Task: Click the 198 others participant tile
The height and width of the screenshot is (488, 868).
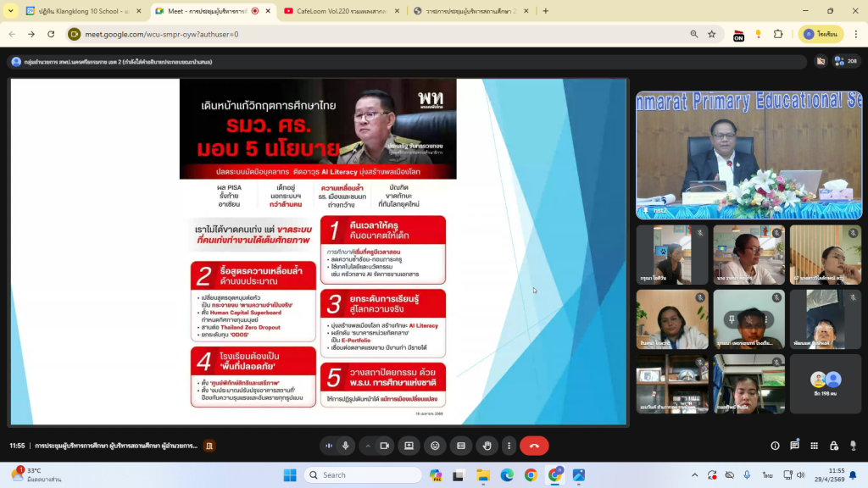Action: click(x=826, y=383)
